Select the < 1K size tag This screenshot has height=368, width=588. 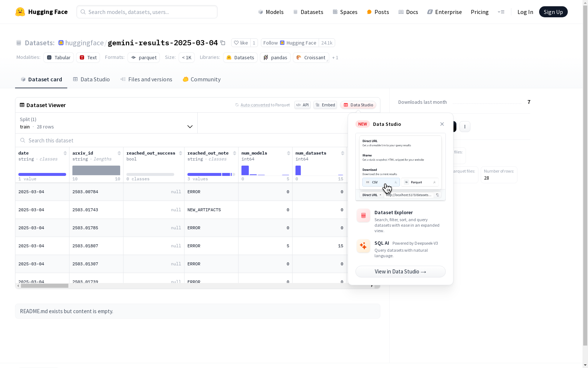[x=187, y=57]
